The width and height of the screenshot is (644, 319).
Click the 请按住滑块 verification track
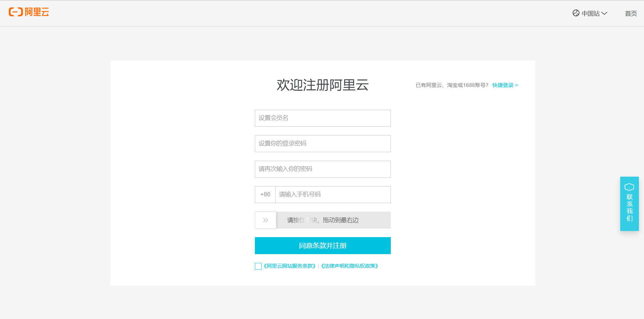click(323, 220)
